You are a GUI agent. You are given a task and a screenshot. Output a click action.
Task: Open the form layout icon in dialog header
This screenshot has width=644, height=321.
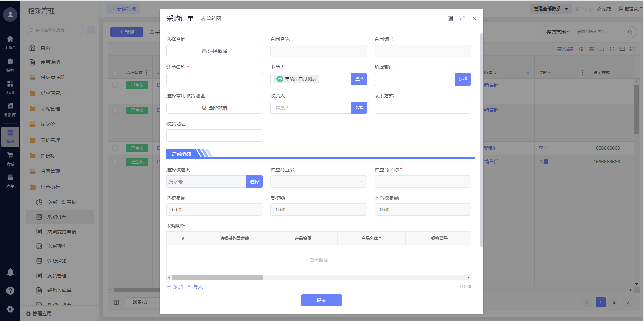(450, 19)
